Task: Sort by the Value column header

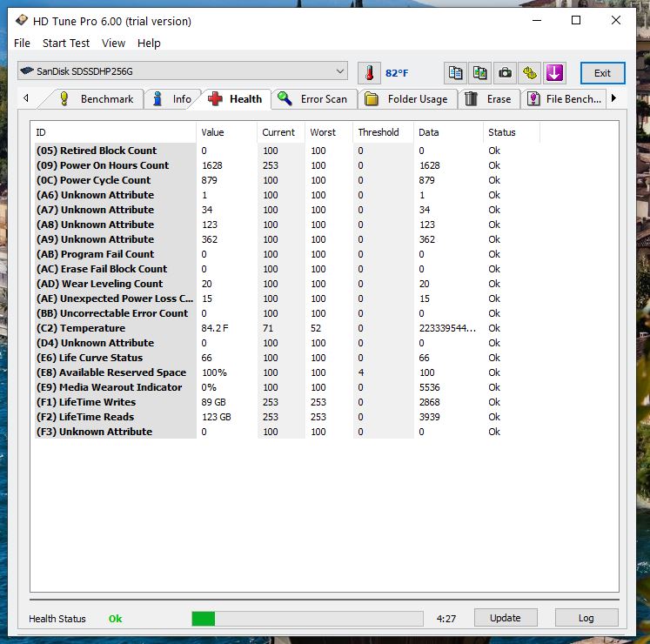Action: coord(226,132)
